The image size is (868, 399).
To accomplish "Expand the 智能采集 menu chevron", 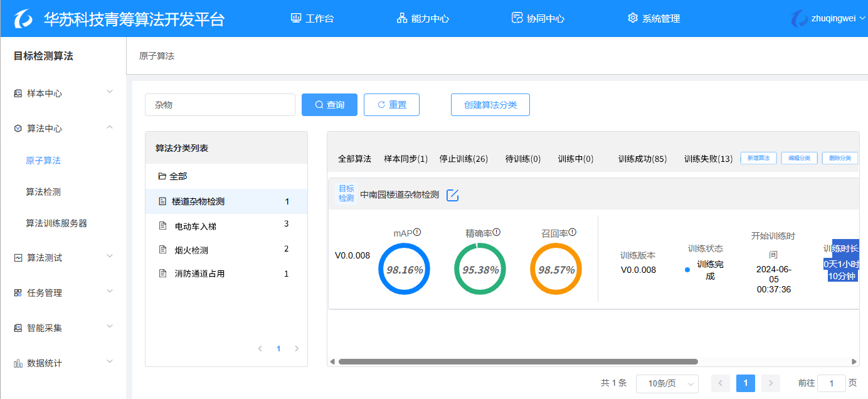I will (110, 327).
